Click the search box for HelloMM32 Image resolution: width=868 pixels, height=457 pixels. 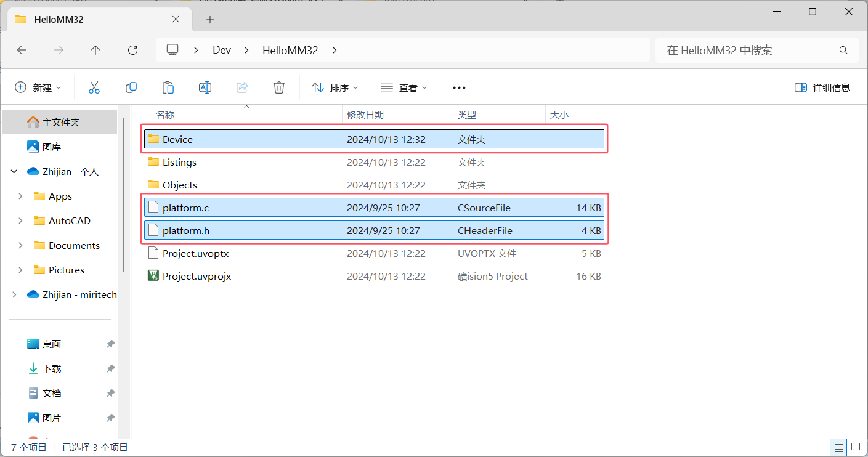point(748,50)
